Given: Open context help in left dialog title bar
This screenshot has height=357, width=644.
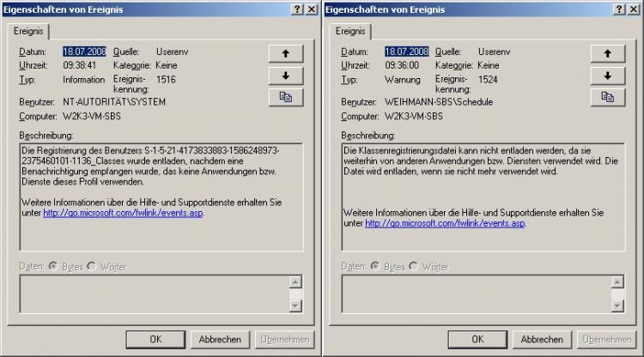Looking at the screenshot, I should click(297, 9).
